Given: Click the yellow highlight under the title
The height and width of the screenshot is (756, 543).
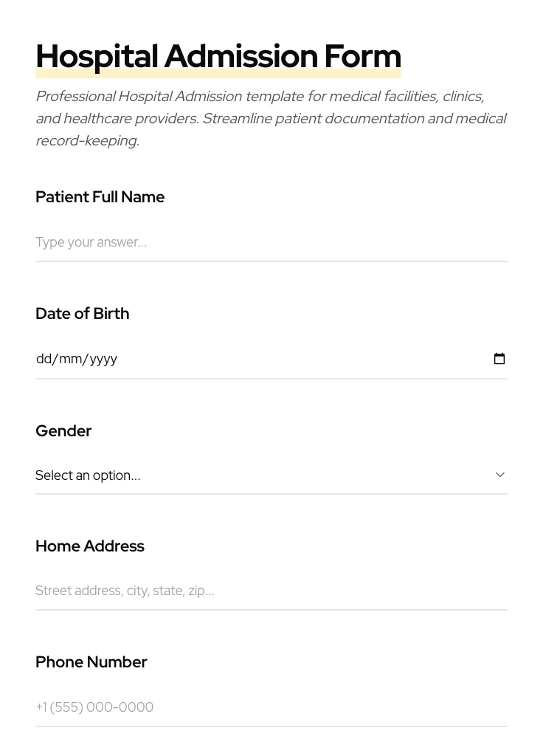Looking at the screenshot, I should click(x=218, y=72).
